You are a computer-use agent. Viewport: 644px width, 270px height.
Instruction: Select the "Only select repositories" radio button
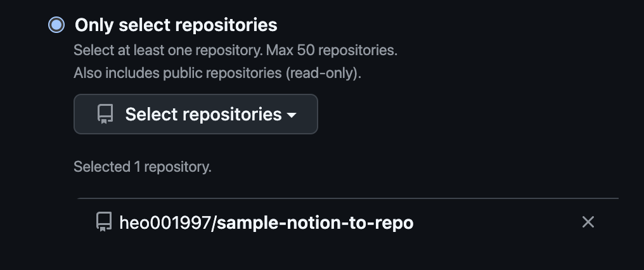(x=56, y=25)
